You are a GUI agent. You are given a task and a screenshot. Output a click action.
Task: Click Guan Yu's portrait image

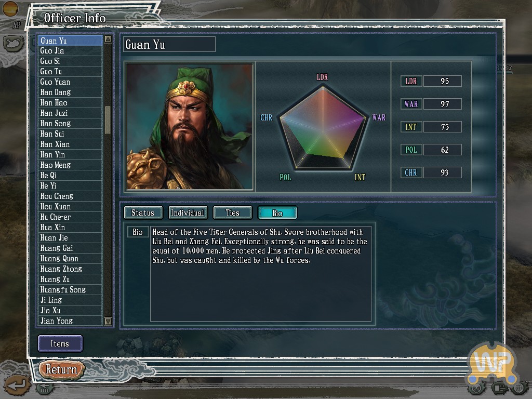click(190, 127)
